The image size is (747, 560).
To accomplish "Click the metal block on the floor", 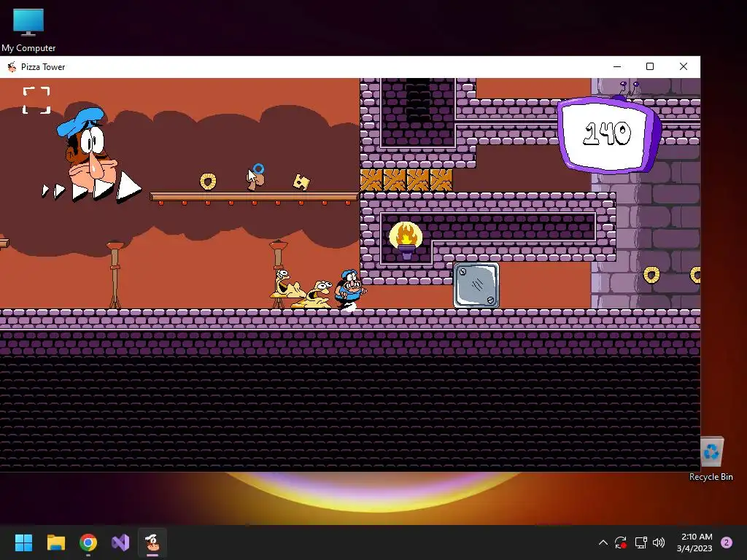I will tap(476, 285).
